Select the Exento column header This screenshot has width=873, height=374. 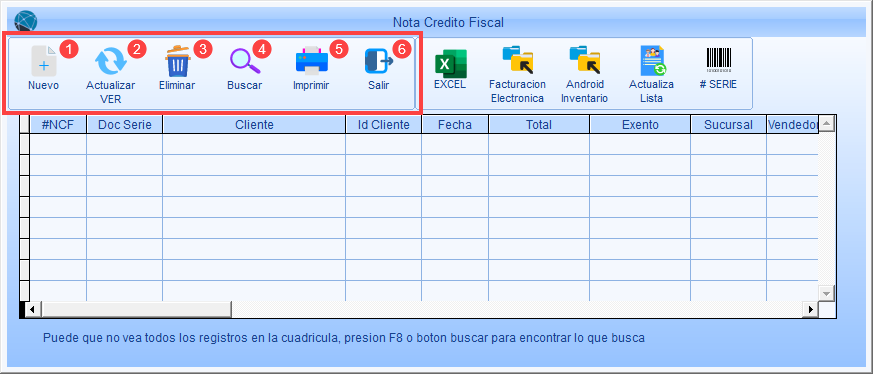[x=640, y=125]
